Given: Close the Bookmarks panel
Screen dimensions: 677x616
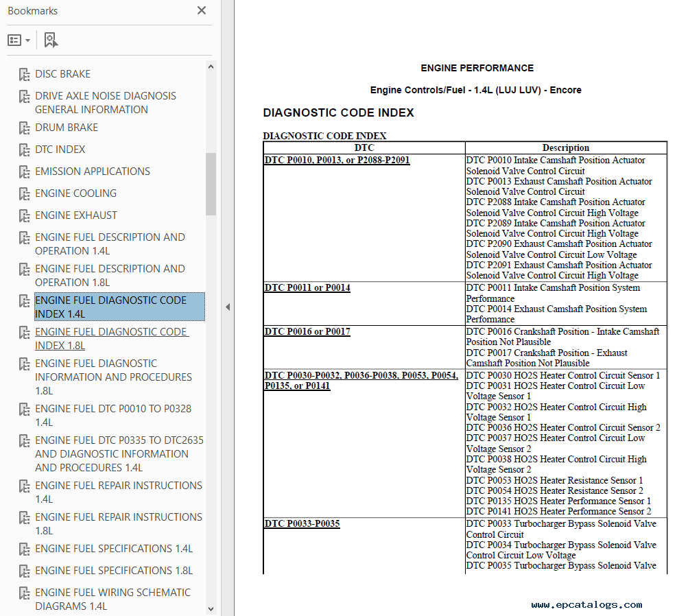Looking at the screenshot, I should tap(201, 10).
